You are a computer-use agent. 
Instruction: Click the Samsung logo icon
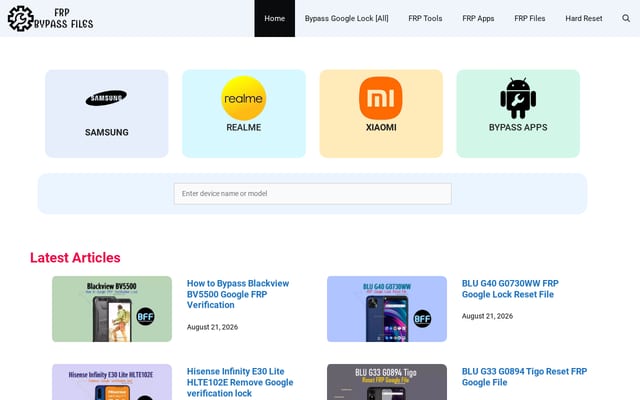[106, 98]
